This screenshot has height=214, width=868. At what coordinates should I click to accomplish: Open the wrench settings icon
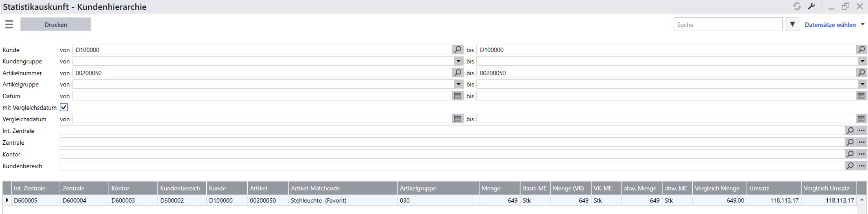pyautogui.click(x=811, y=7)
